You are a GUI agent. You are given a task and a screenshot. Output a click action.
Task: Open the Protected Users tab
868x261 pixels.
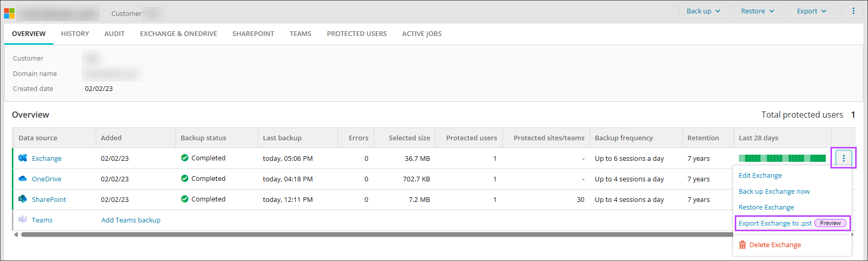coord(357,34)
